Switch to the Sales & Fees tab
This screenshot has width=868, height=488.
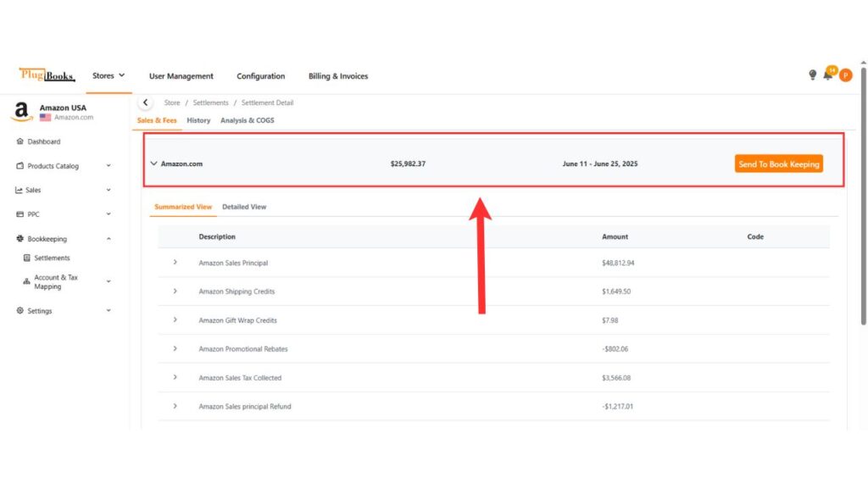click(157, 120)
